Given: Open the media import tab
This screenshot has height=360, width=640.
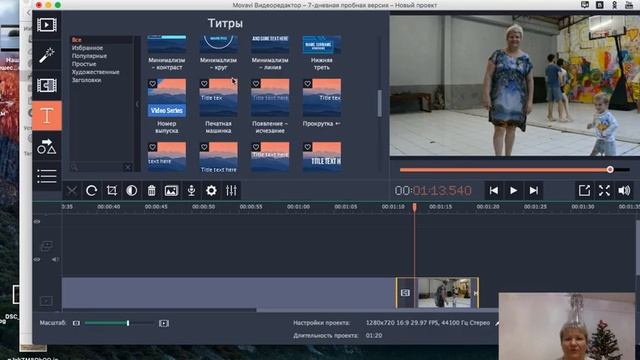Looking at the screenshot, I should 47,25.
